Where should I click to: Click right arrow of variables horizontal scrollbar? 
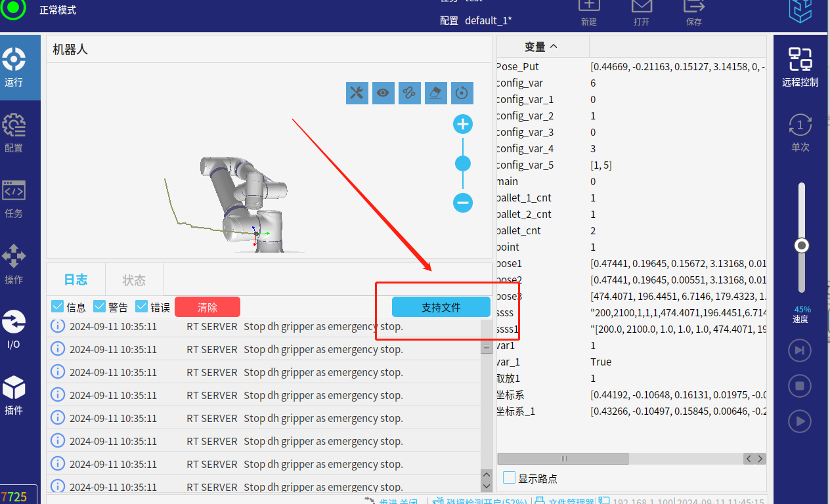[x=760, y=459]
